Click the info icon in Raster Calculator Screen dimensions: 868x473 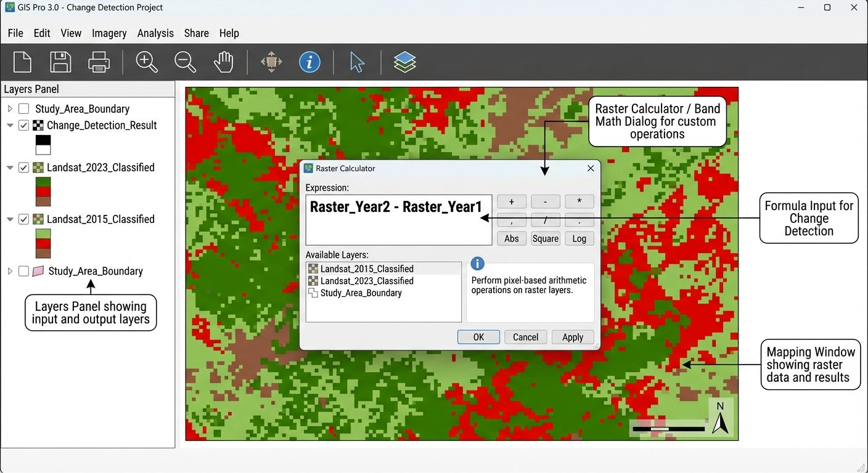tap(477, 264)
